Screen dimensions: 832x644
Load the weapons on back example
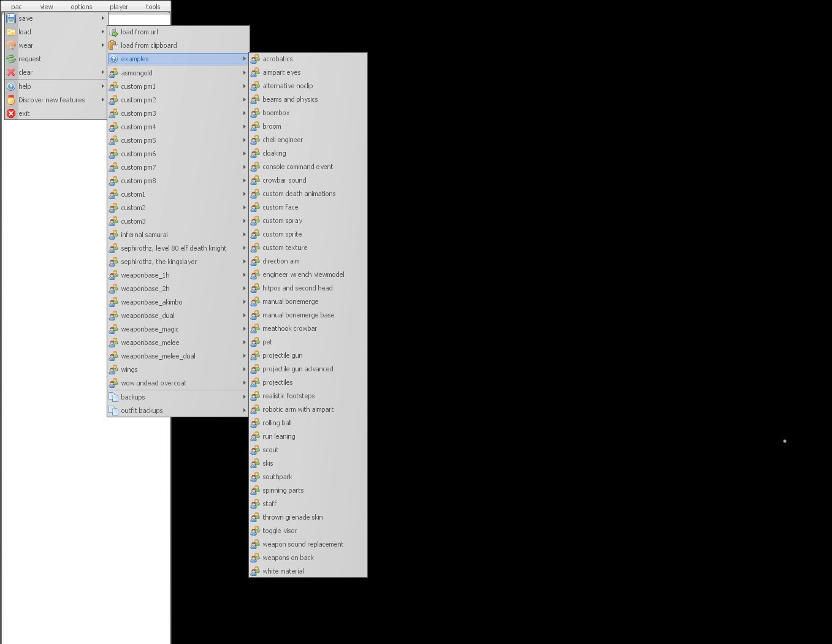click(308, 558)
